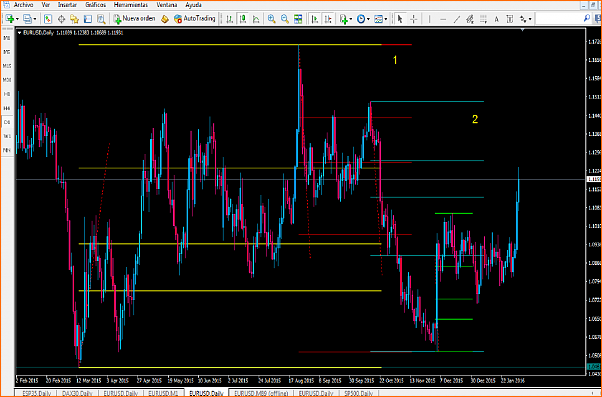This screenshot has width=602, height=397.
Task: Select the text label tool
Action: (x=509, y=19)
